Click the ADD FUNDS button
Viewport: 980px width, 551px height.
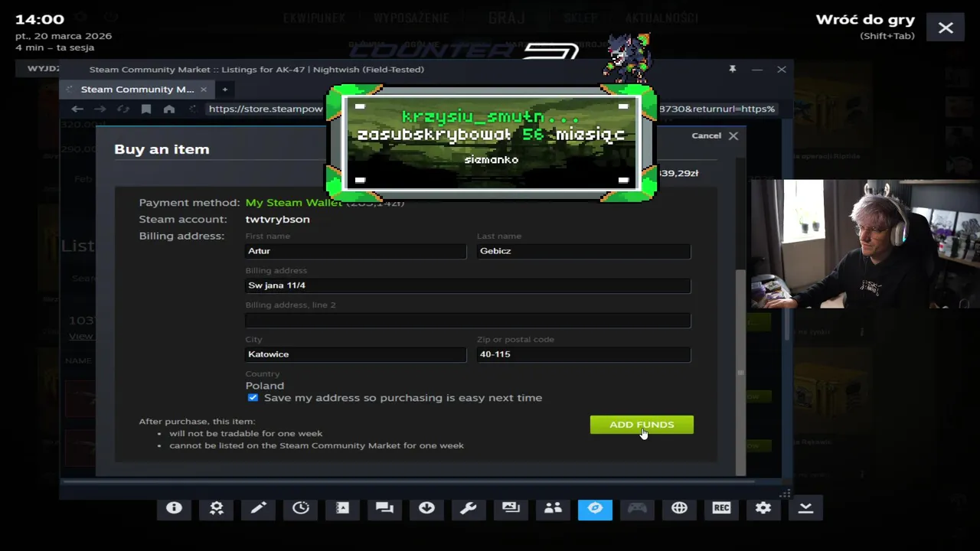point(642,425)
